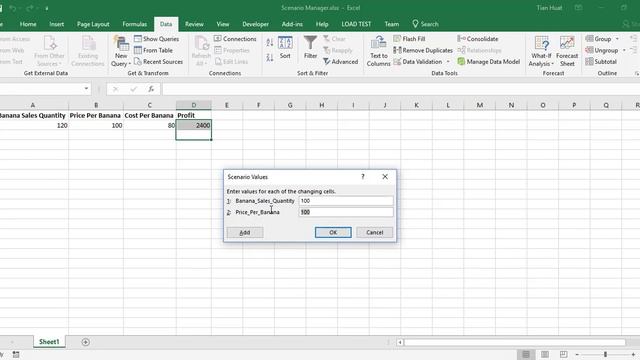This screenshot has width=640, height=360.
Task: Click Flash Fill
Action: [x=409, y=39]
